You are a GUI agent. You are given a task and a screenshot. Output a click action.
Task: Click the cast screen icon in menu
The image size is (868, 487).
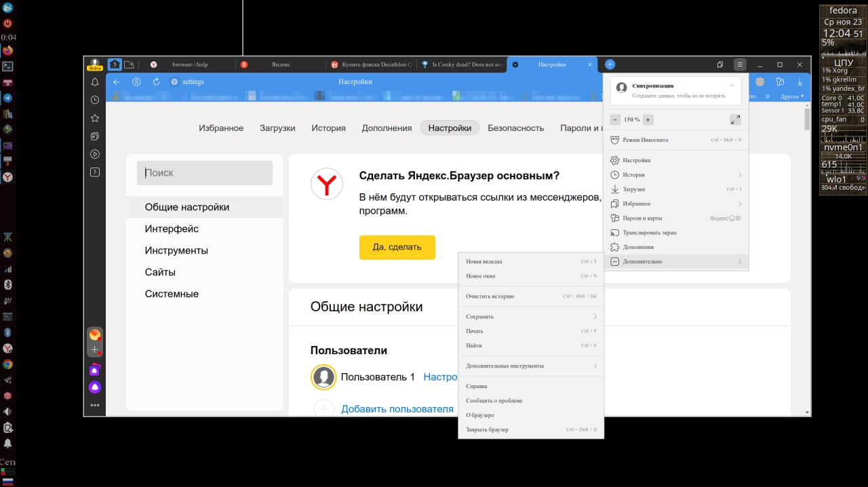pyautogui.click(x=615, y=233)
